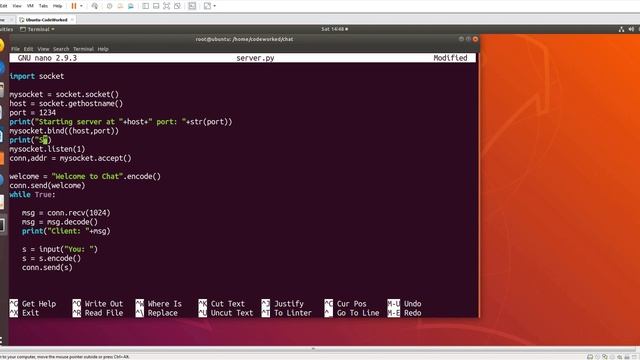
Task: Click the show library view icon
Action: tap(145, 6)
